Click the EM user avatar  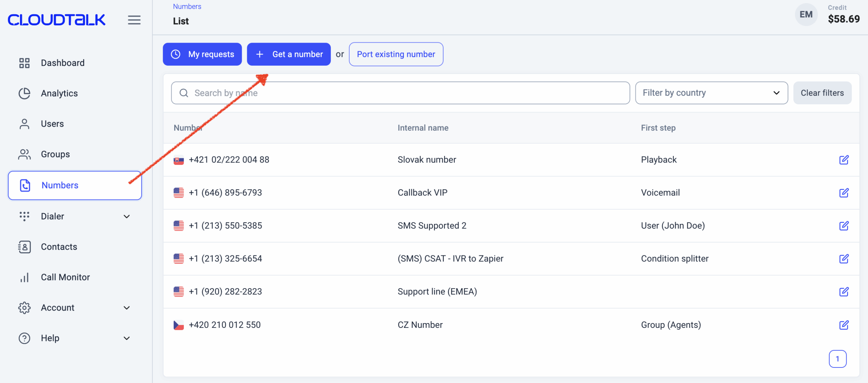(806, 15)
